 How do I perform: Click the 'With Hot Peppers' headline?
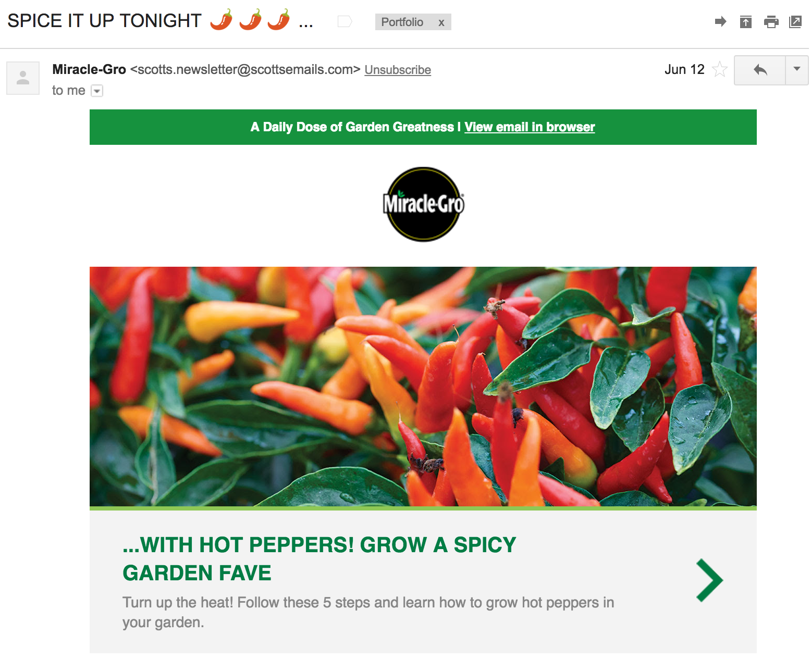(x=319, y=559)
